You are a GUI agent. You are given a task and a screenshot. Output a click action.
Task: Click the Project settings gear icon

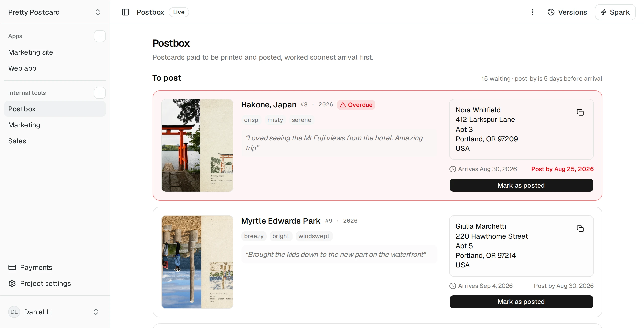tap(12, 283)
